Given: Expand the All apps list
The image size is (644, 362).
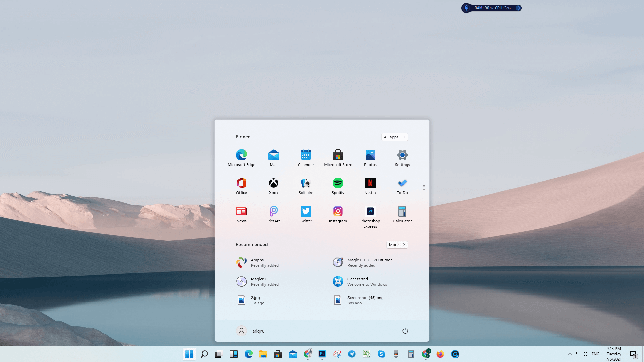Looking at the screenshot, I should click(394, 137).
